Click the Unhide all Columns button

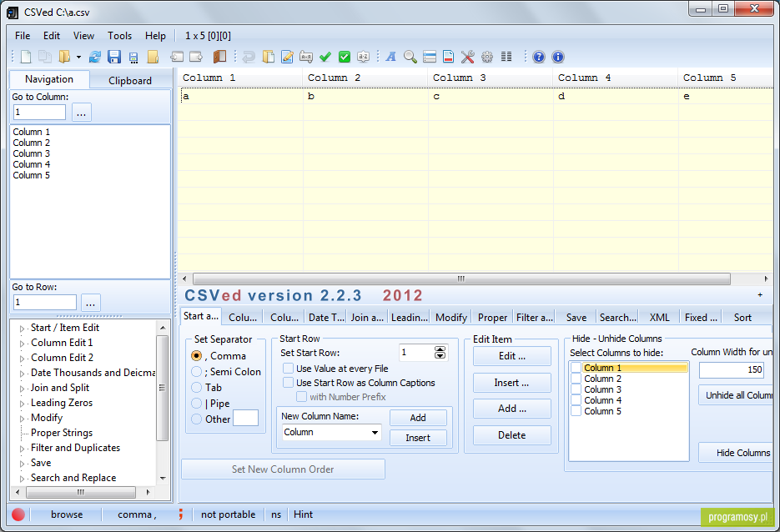coord(737,395)
